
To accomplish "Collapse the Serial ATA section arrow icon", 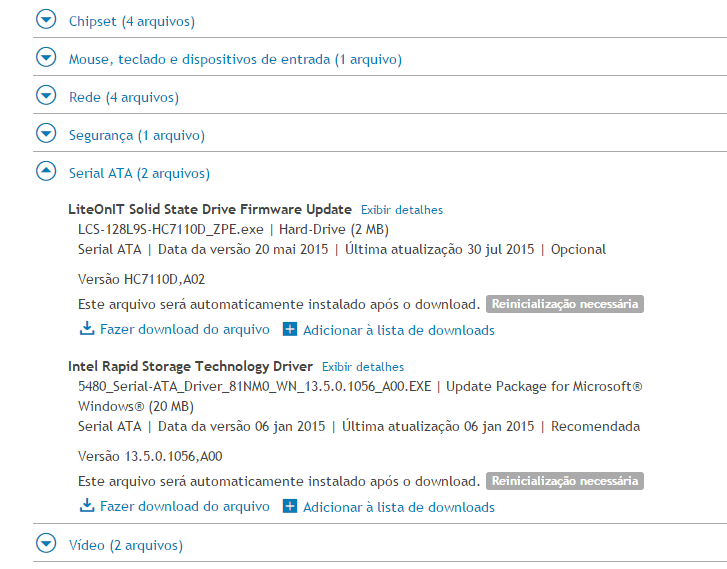I will pyautogui.click(x=46, y=172).
